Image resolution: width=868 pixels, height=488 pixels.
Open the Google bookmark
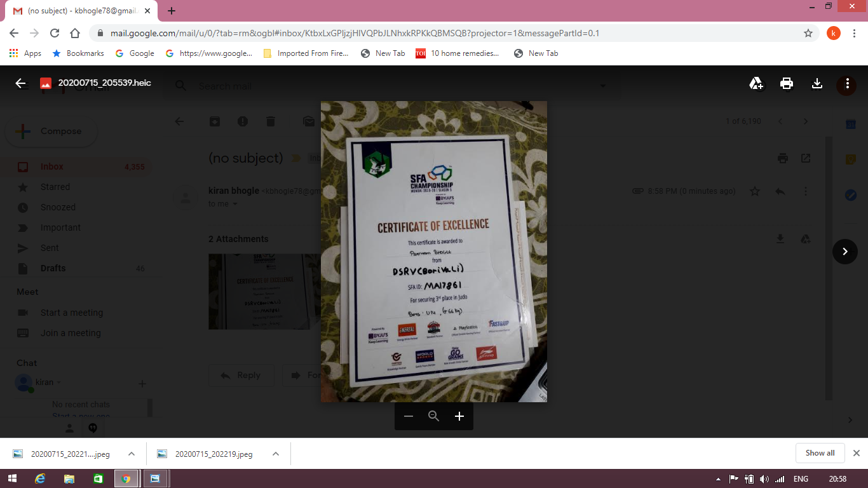click(x=135, y=53)
